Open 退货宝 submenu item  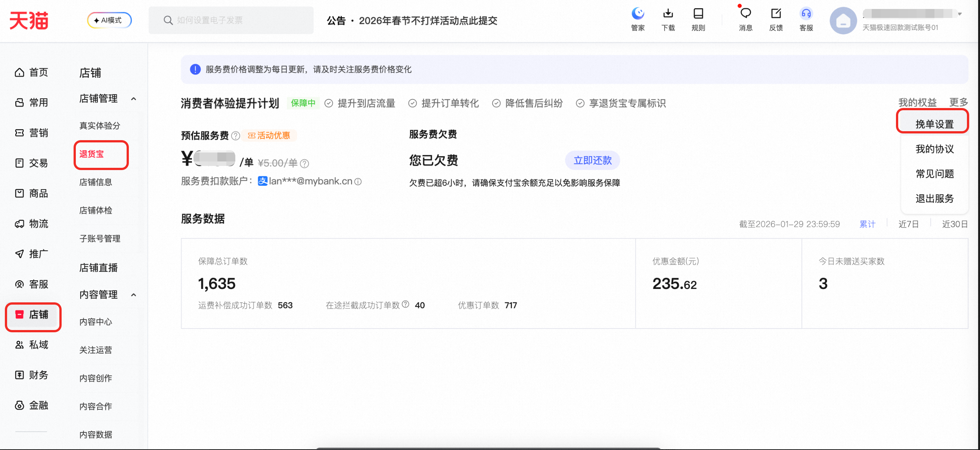[92, 154]
